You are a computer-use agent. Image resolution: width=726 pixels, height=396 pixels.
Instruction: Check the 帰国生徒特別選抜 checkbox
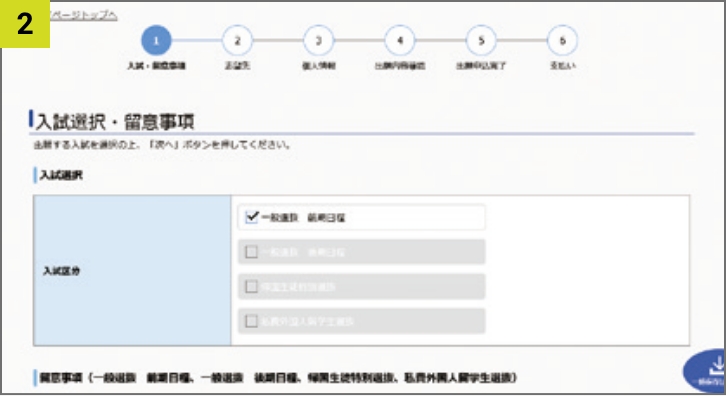[x=251, y=287]
